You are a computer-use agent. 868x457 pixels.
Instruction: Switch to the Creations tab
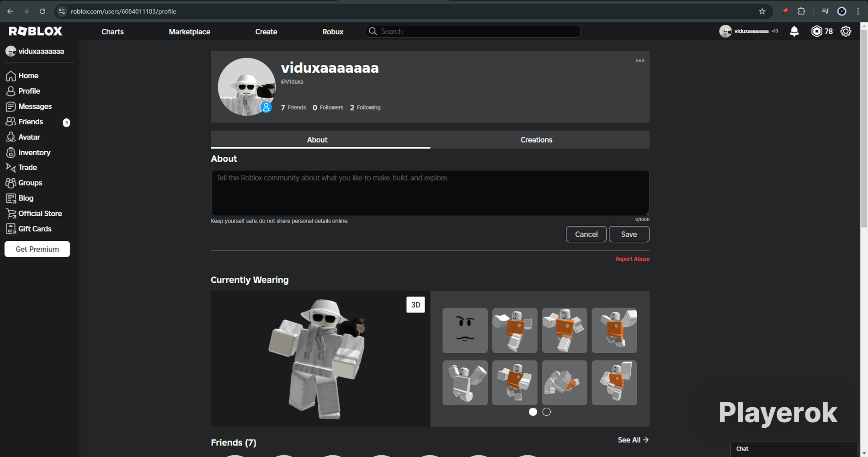tap(540, 140)
